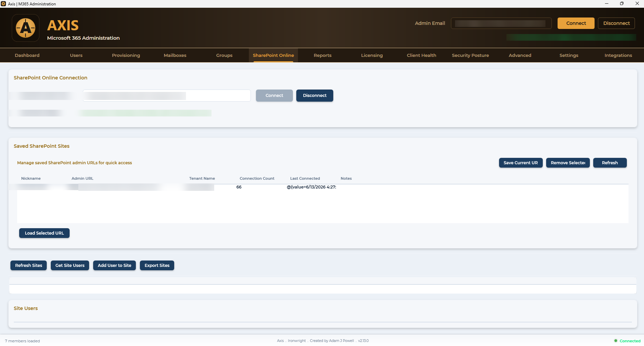Click the SharePoint admin URL input field
Viewport: 644px width, 346px height.
coord(167,96)
